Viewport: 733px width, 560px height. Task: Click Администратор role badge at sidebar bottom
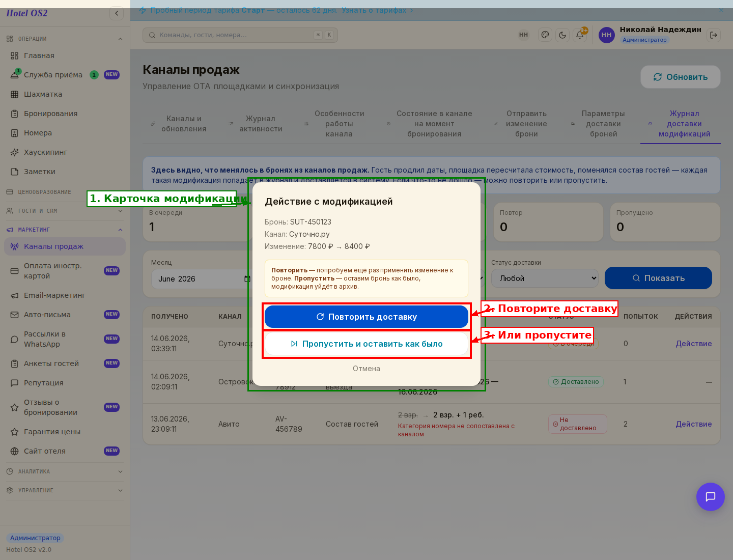pyautogui.click(x=35, y=538)
